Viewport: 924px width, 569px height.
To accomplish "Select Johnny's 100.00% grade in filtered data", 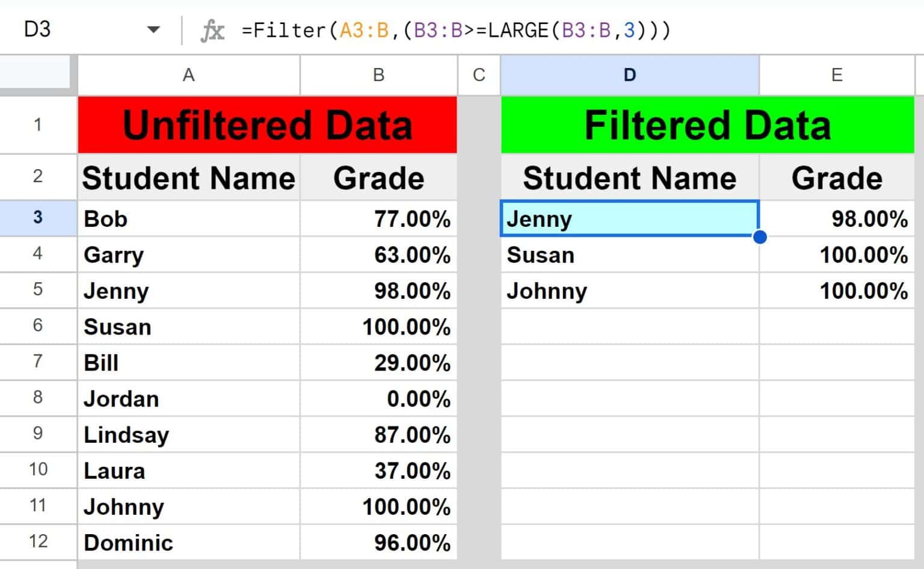I will [x=836, y=291].
